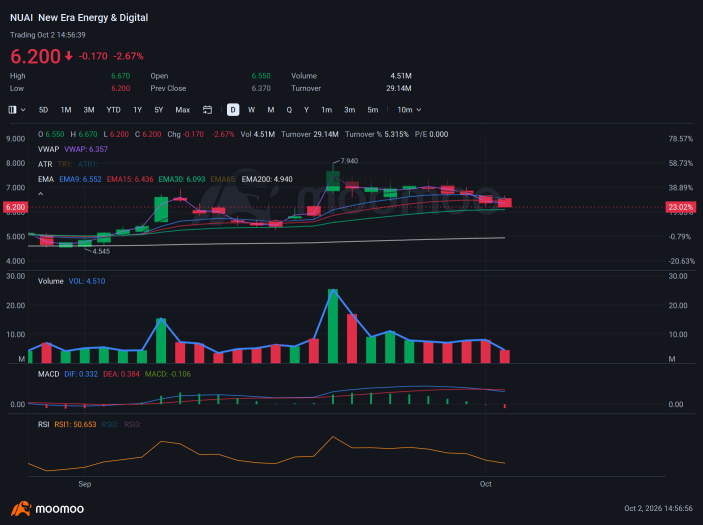Open the date range calendar icon
This screenshot has height=525, width=703.
coord(207,110)
